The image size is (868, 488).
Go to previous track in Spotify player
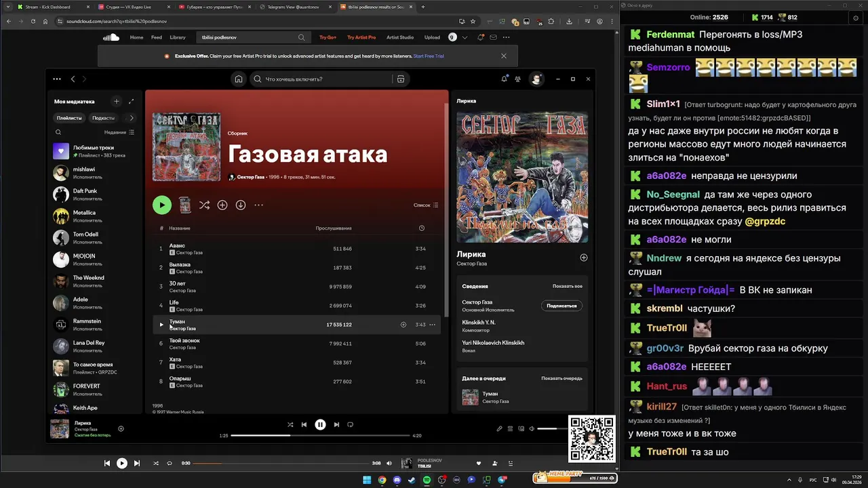[304, 424]
